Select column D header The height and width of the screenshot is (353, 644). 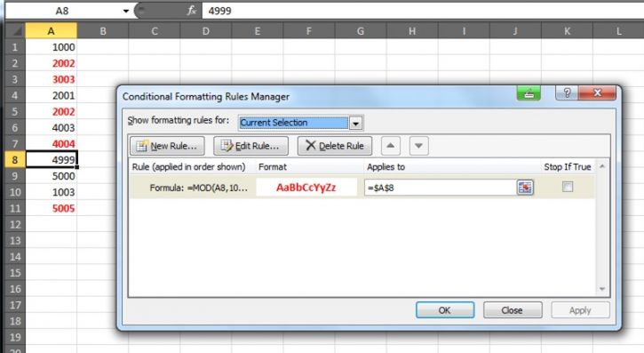(x=206, y=31)
